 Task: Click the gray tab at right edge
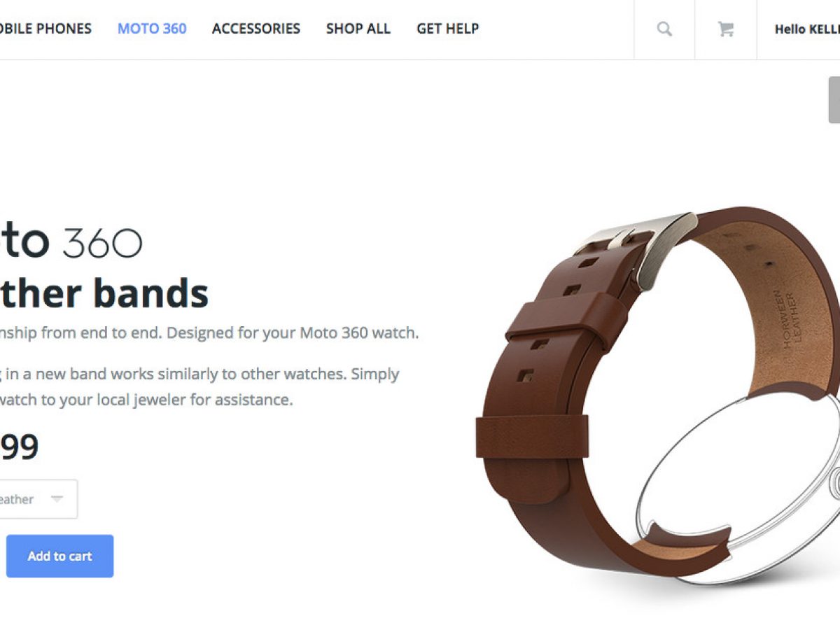pos(834,100)
